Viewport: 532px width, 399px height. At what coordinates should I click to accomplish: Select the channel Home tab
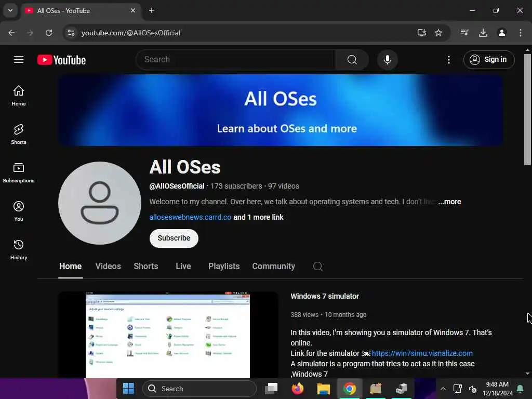(70, 267)
